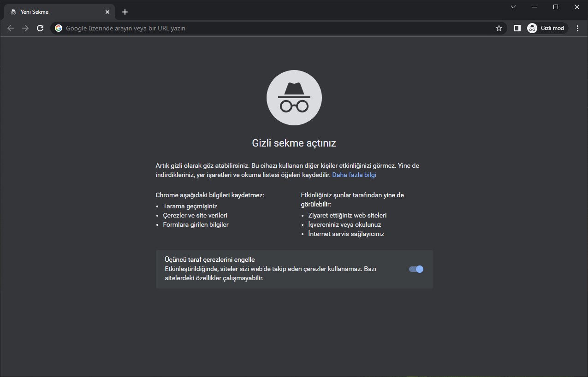This screenshot has height=377, width=588.
Task: Select the Yeni Sekme tab
Action: (59, 12)
